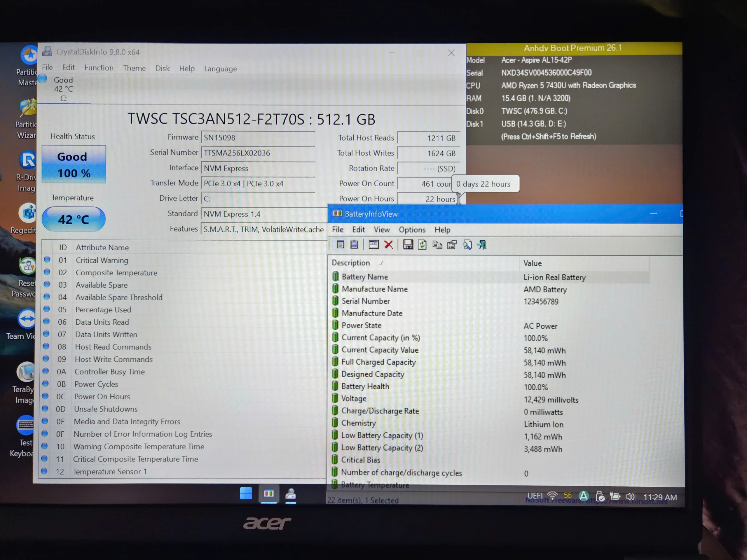Select the Temperature Sensor 1 attribute row

183,471
